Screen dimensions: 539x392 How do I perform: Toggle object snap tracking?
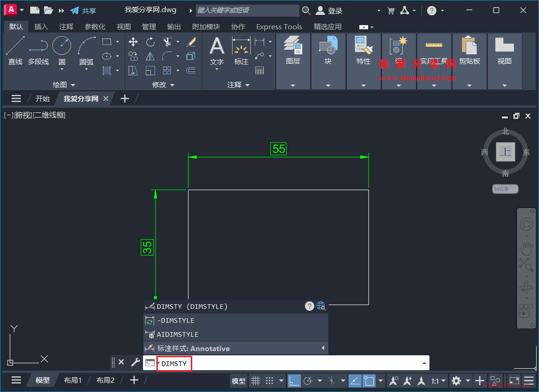tap(355, 381)
